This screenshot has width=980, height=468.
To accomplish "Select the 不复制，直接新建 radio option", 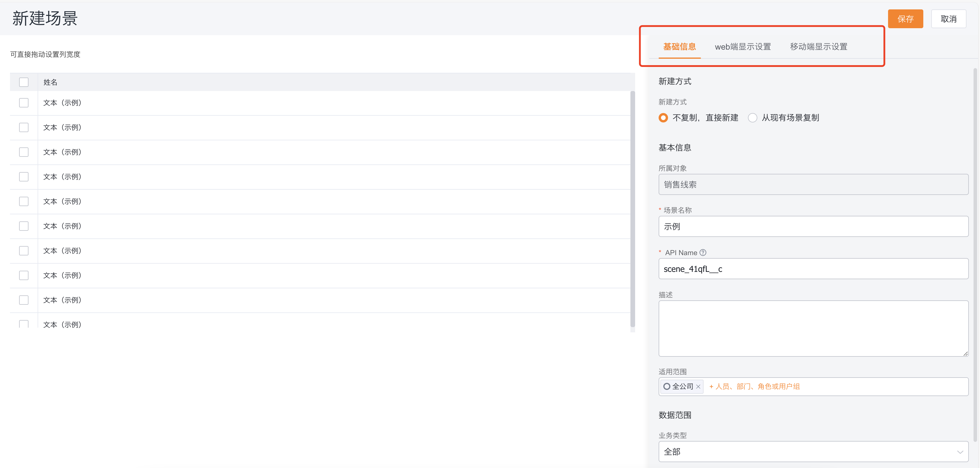I will [663, 117].
